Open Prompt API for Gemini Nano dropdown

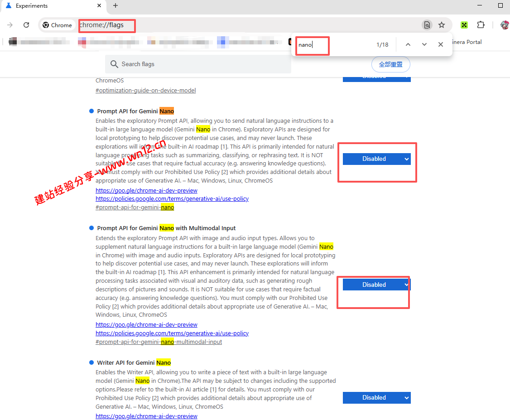click(x=377, y=159)
